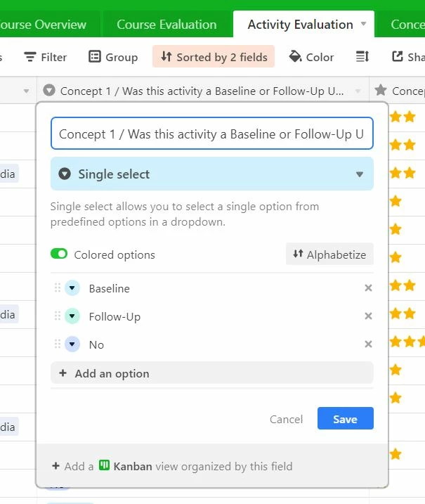Viewport: 425px width, 504px height.
Task: Switch to the Course Evaluation tab
Action: pyautogui.click(x=166, y=25)
